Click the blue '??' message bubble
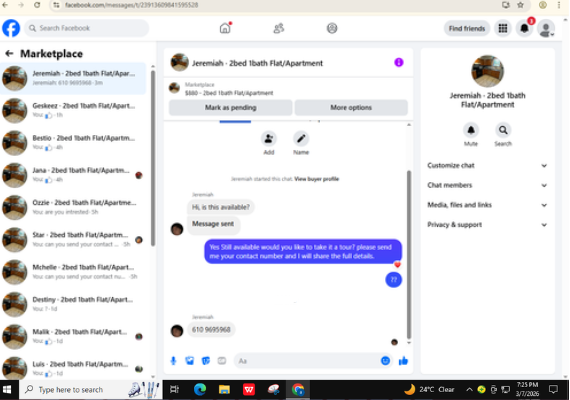The height and width of the screenshot is (400, 570). pyautogui.click(x=393, y=280)
